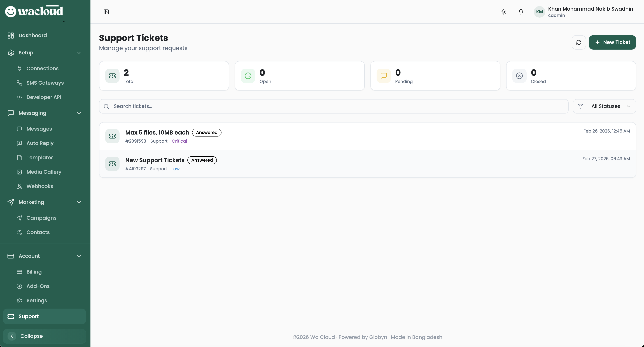Create a New Ticket
Image resolution: width=644 pixels, height=347 pixels.
click(x=612, y=42)
